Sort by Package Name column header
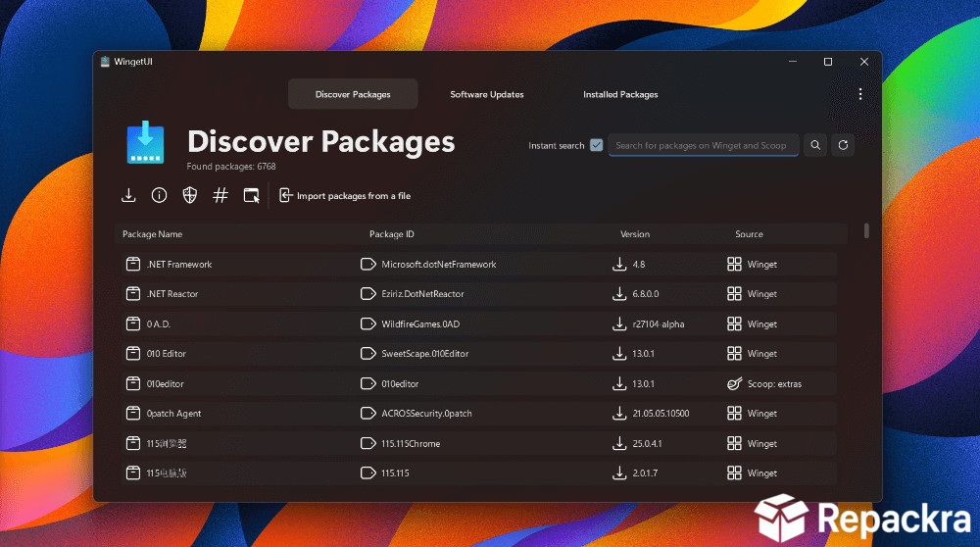Image resolution: width=980 pixels, height=547 pixels. tap(153, 234)
